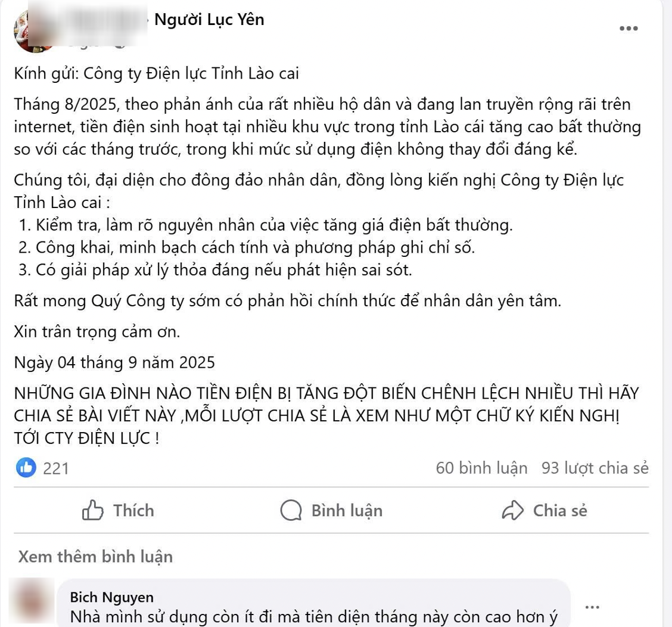
Task: Click the uppercase CHIA SẺ BÀI VIẾT paragraph
Action: (x=326, y=415)
